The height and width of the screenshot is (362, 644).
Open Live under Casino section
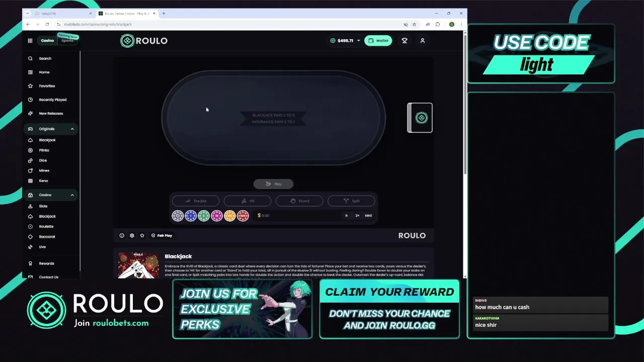click(x=37, y=247)
